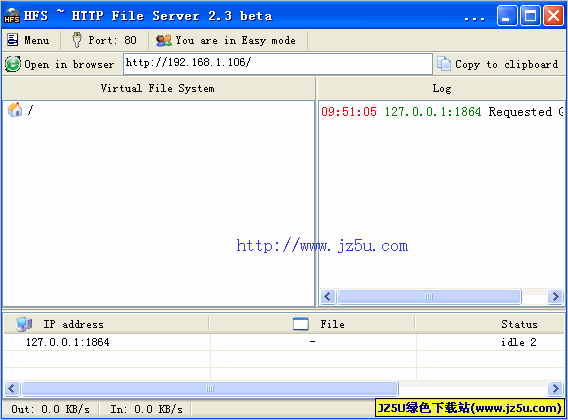
Task: Click the Menu icon in toolbar
Action: (x=13, y=40)
